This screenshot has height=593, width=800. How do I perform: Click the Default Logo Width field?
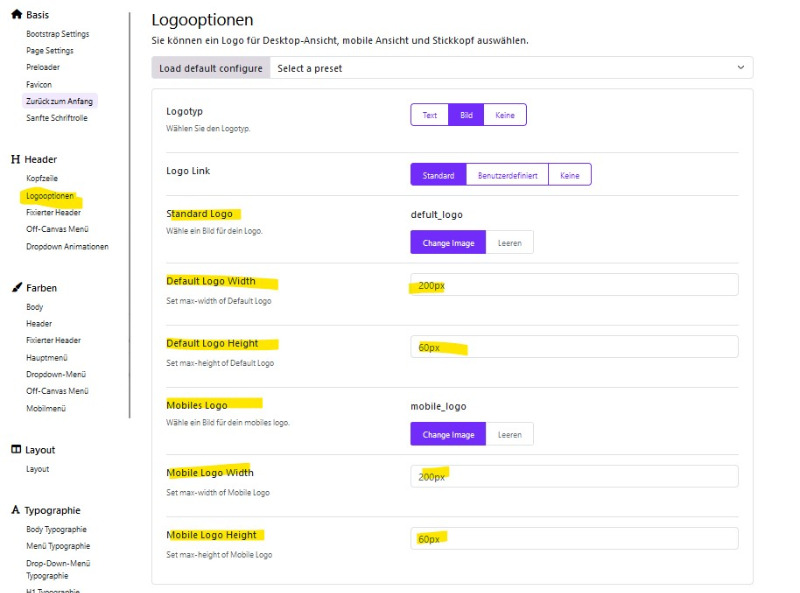point(574,285)
